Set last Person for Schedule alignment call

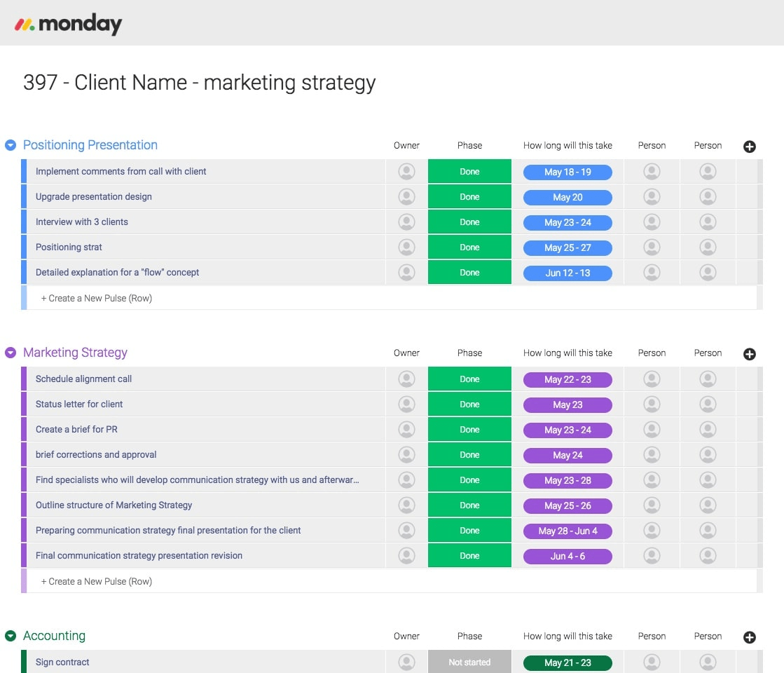(x=708, y=379)
